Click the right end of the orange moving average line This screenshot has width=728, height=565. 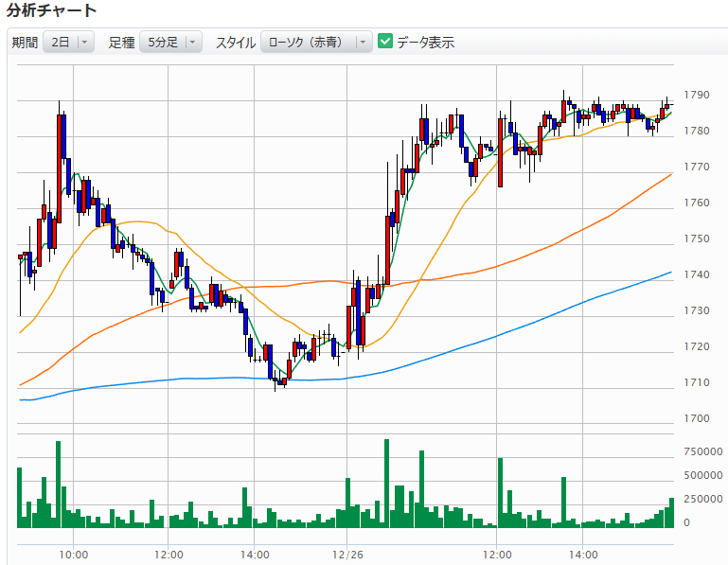[x=669, y=175]
